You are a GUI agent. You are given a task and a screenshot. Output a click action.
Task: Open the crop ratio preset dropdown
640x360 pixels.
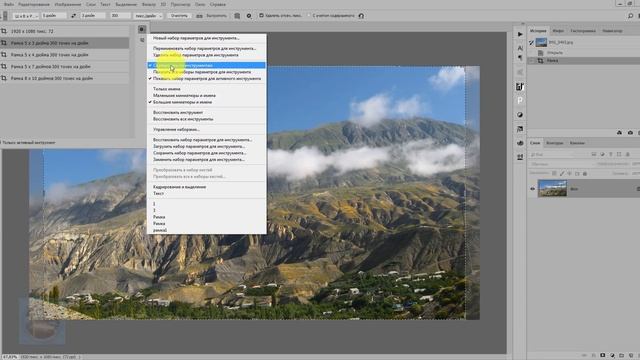[26, 16]
